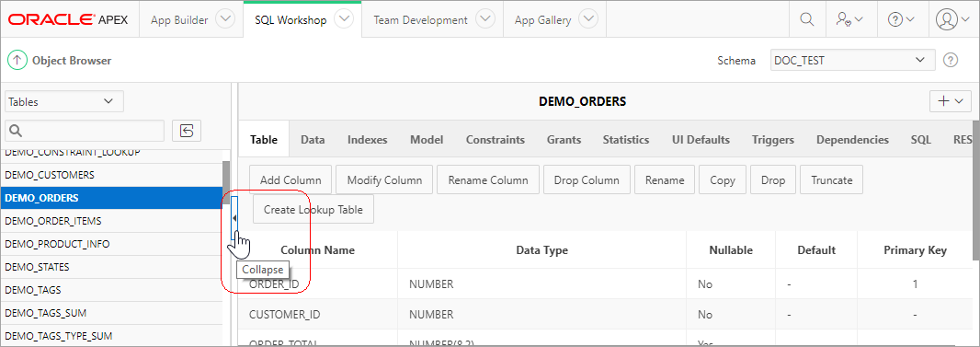980x347 pixels.
Task: Switch to the Constraints tab
Action: (496, 139)
